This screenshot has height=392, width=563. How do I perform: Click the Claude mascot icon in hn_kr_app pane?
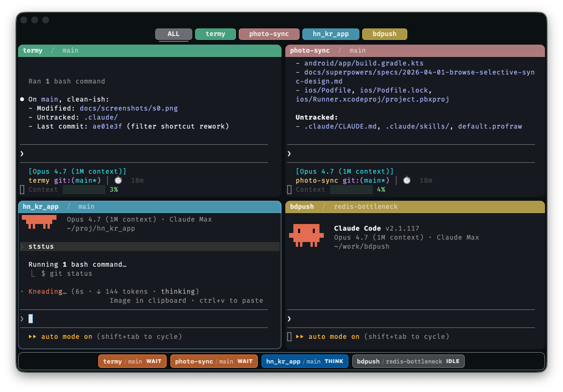click(x=39, y=222)
